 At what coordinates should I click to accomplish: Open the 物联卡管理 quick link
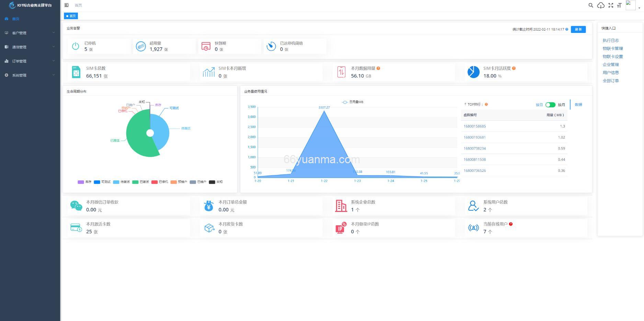(x=612, y=48)
